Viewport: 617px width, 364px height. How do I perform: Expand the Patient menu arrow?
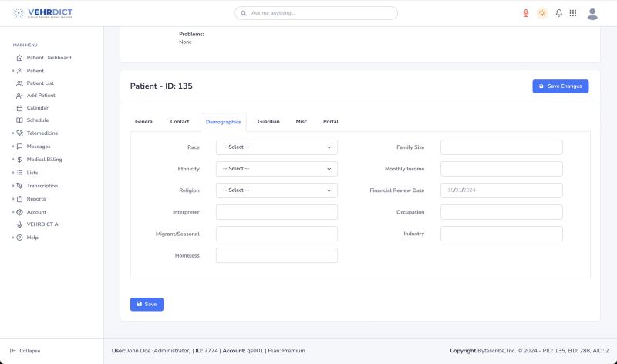pos(13,71)
